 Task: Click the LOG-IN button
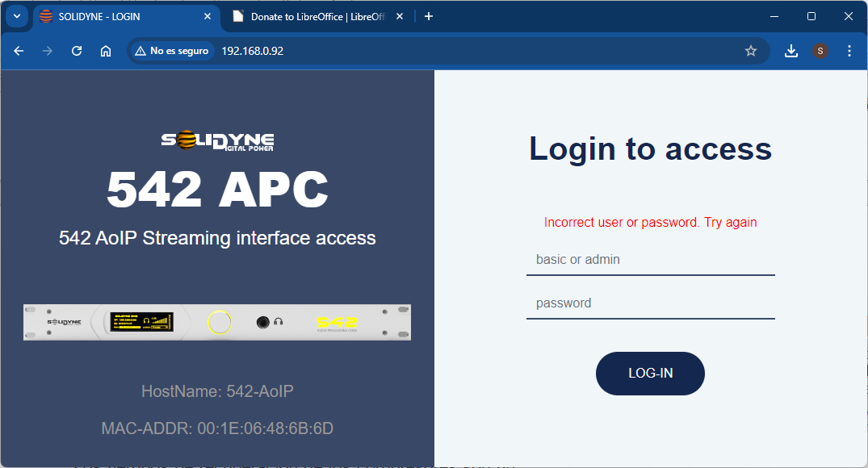650,374
